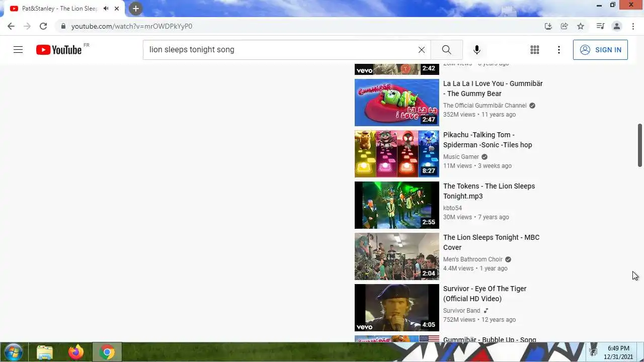Viewport: 644px width, 362px height.
Task: Open the Music Gamer channel name
Action: pos(461,157)
